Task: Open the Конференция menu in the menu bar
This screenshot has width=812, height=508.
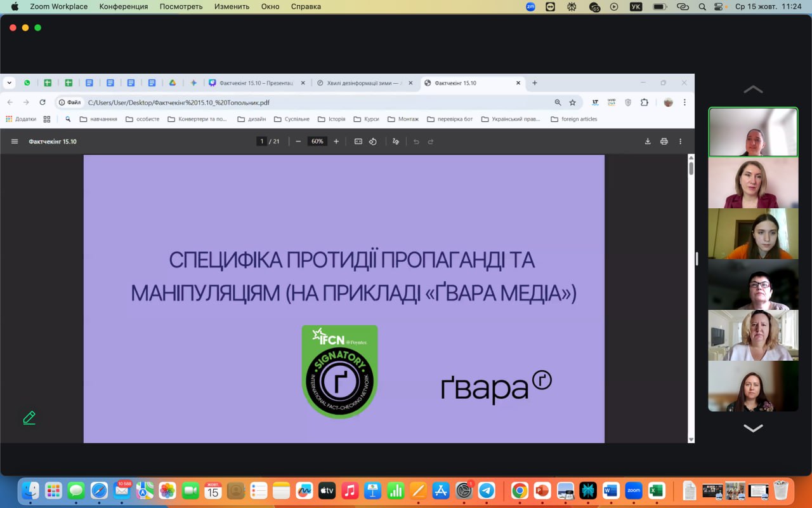Action: point(124,6)
